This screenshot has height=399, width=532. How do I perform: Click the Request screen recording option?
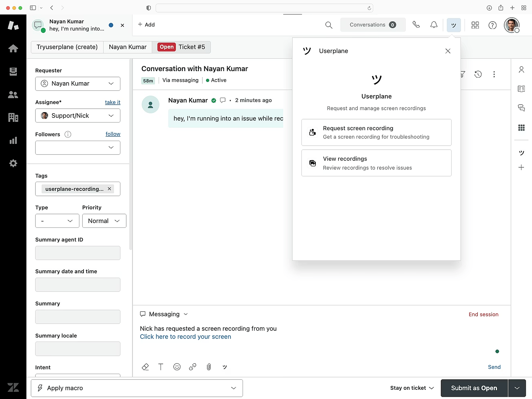376,132
